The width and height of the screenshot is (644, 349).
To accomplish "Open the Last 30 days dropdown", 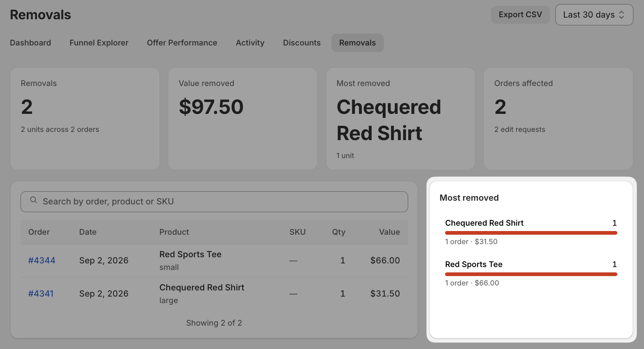I will pyautogui.click(x=594, y=15).
